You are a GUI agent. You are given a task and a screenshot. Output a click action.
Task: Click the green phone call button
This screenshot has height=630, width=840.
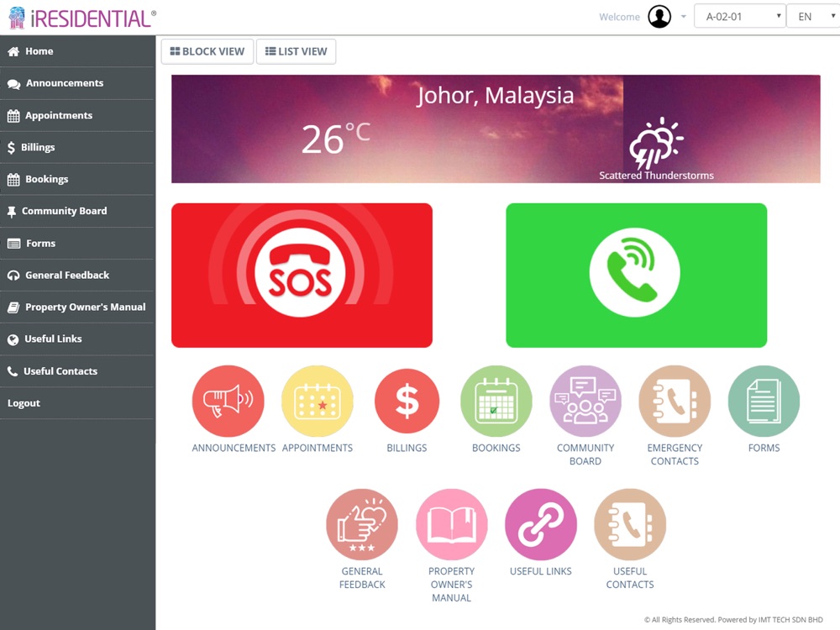[637, 276]
